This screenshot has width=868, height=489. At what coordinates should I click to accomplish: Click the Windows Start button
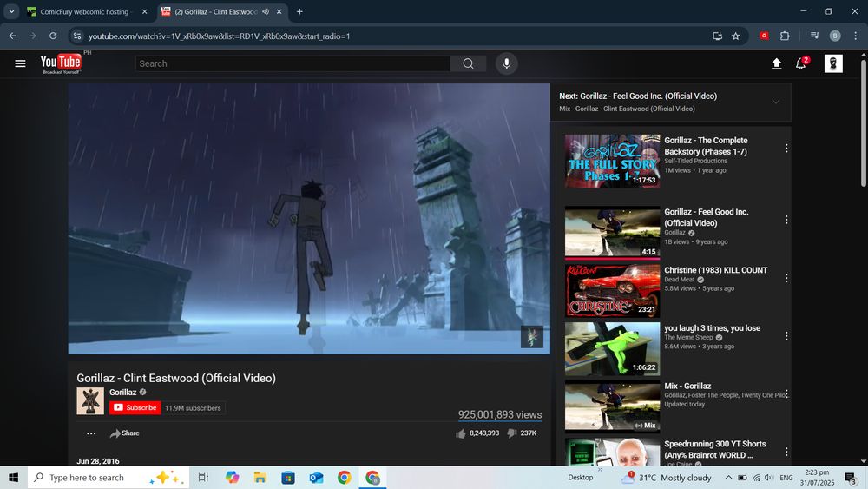(x=13, y=478)
